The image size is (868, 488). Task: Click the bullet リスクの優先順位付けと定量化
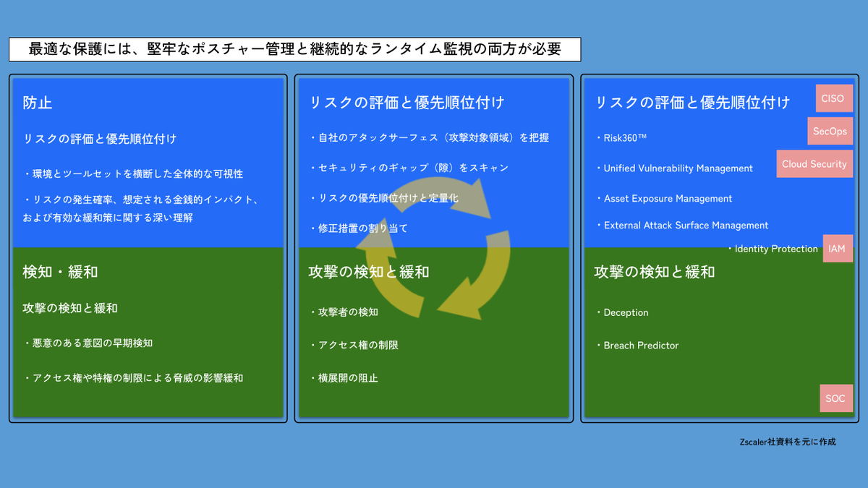point(383,198)
